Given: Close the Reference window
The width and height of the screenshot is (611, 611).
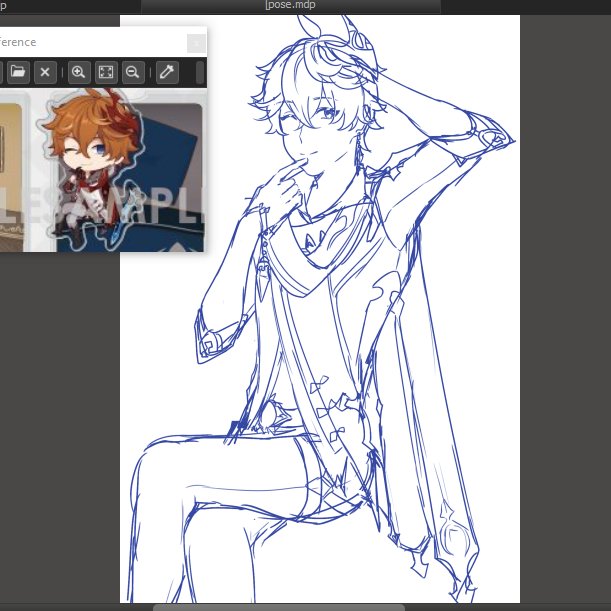Looking at the screenshot, I should tap(196, 43).
